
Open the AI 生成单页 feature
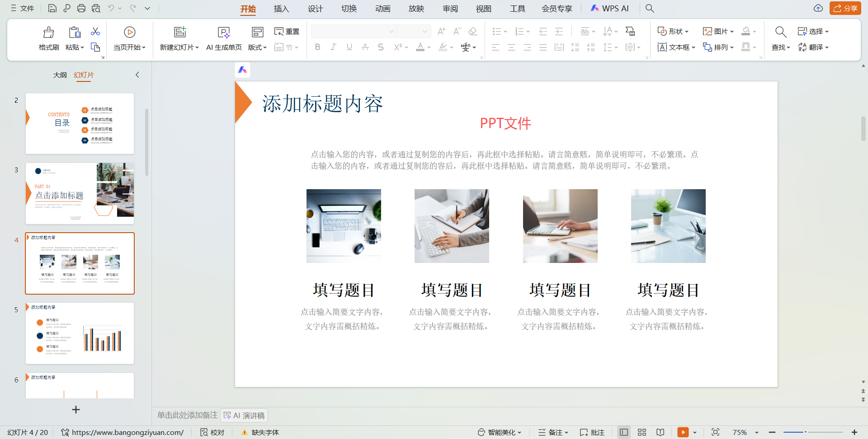click(223, 38)
